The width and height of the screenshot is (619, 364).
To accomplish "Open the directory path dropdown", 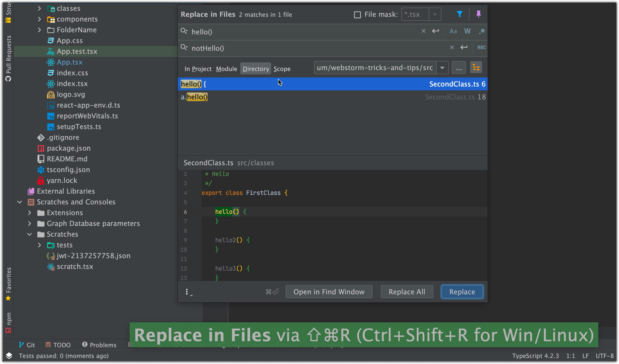I will pyautogui.click(x=442, y=68).
